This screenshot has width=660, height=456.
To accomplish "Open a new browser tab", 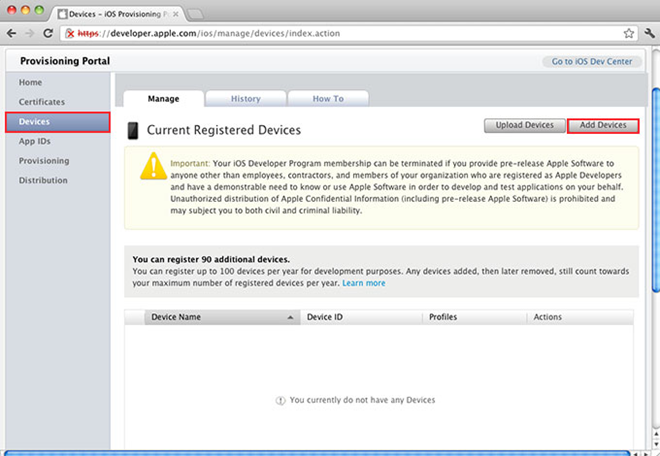I will coord(195,14).
